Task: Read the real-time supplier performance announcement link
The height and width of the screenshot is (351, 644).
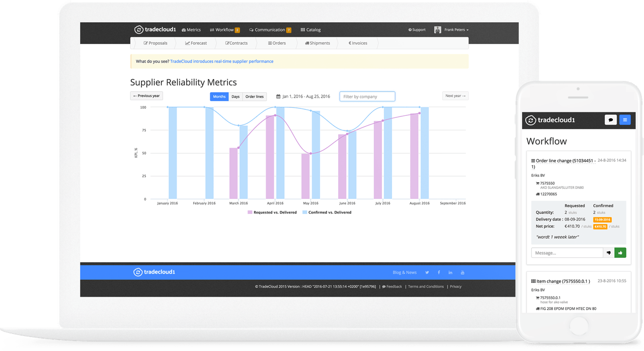Action: coord(221,61)
